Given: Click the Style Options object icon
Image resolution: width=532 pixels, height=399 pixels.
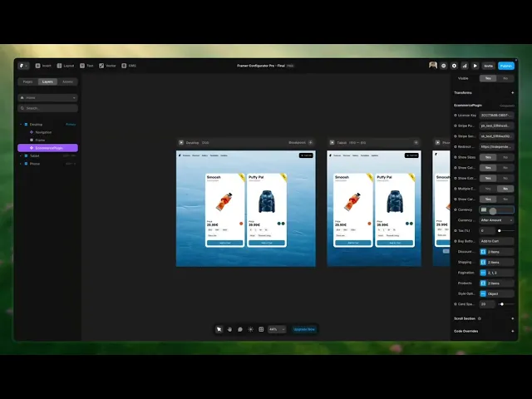Looking at the screenshot, I should [483, 293].
